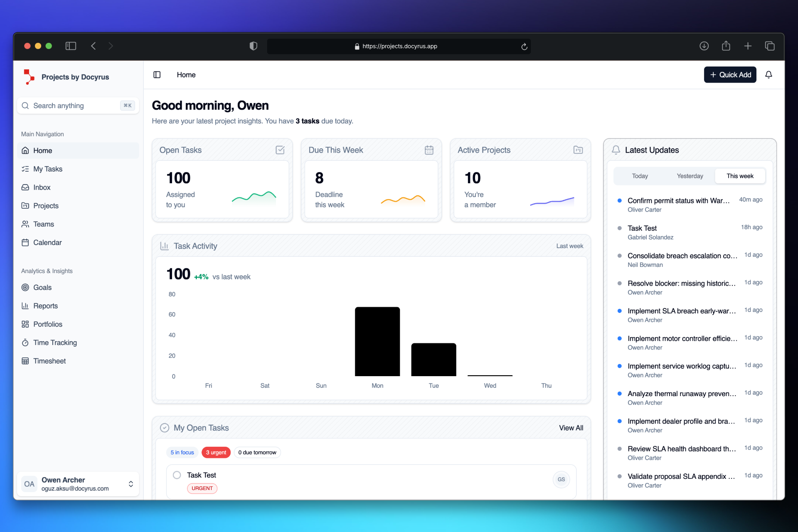Navigate to Teams section
The image size is (798, 532).
(x=43, y=224)
